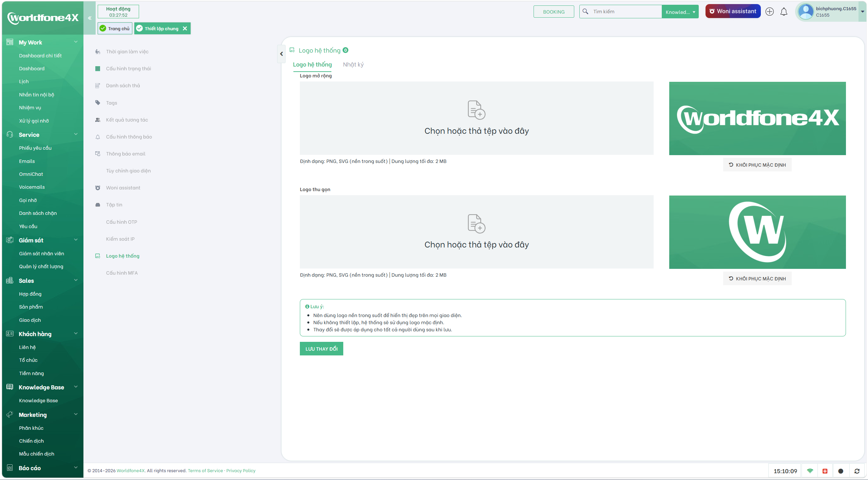Click the Tags label icon
The width and height of the screenshot is (868, 480).
click(98, 103)
